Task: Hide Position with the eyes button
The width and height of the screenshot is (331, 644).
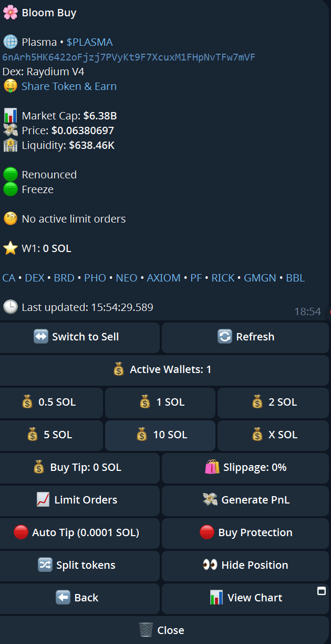Action: 245,566
